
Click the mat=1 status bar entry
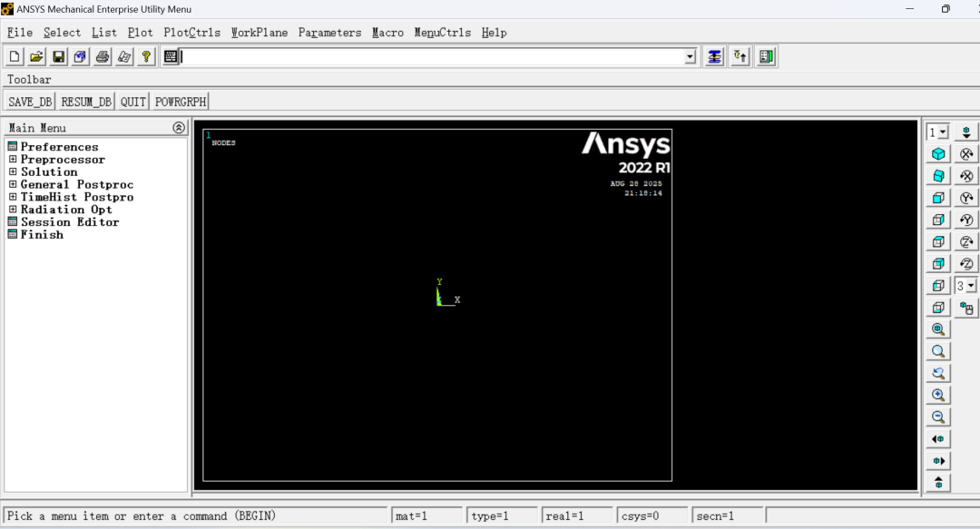pos(426,516)
